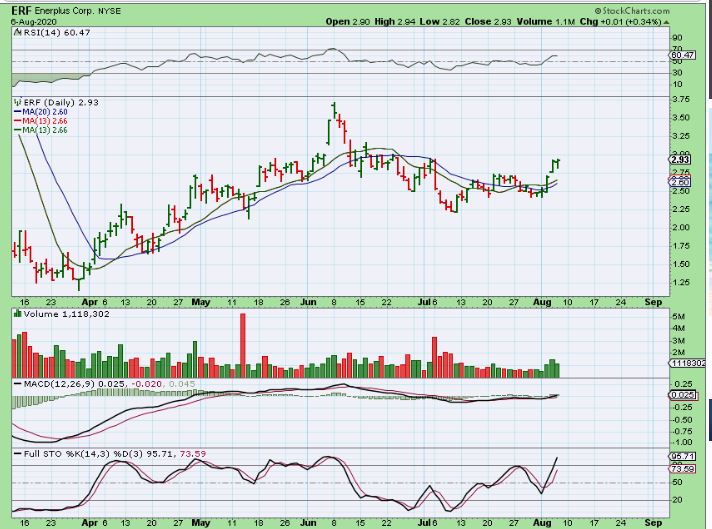Click the Open 2.90 value
The width and height of the screenshot is (712, 529).
coord(348,22)
